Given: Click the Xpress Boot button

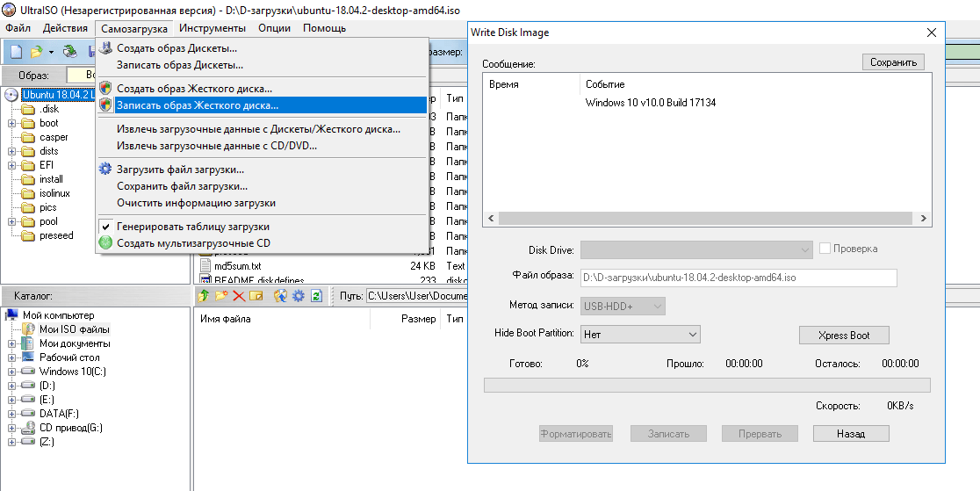Looking at the screenshot, I should pyautogui.click(x=843, y=336).
